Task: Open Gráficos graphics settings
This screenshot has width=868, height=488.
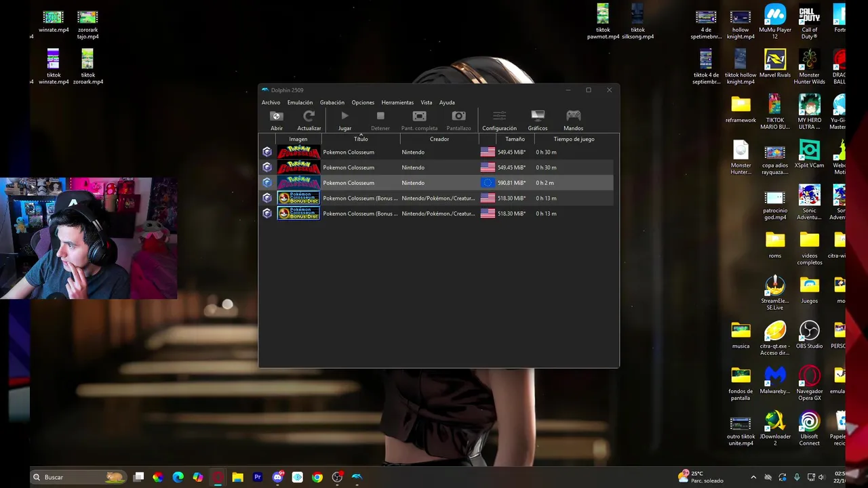Action: pyautogui.click(x=538, y=117)
